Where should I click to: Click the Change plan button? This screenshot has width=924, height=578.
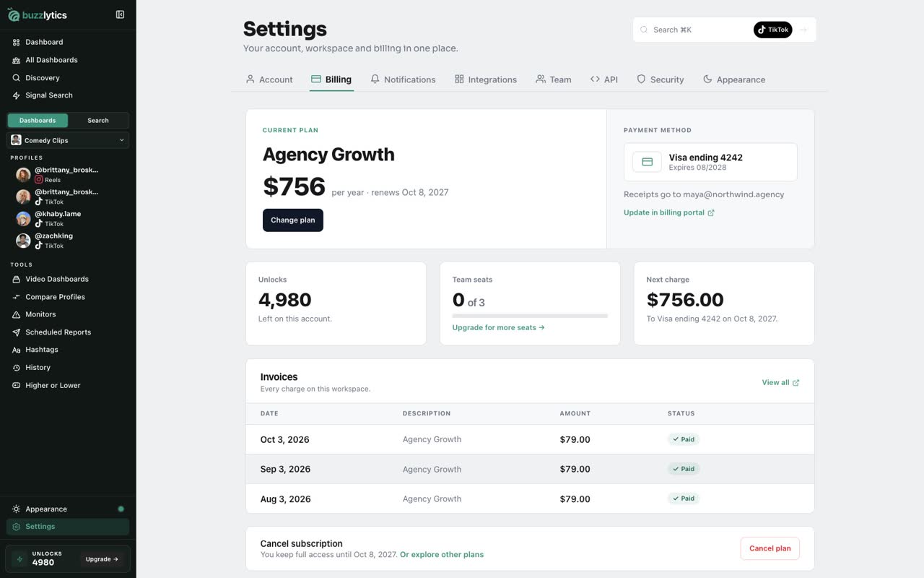(x=293, y=220)
